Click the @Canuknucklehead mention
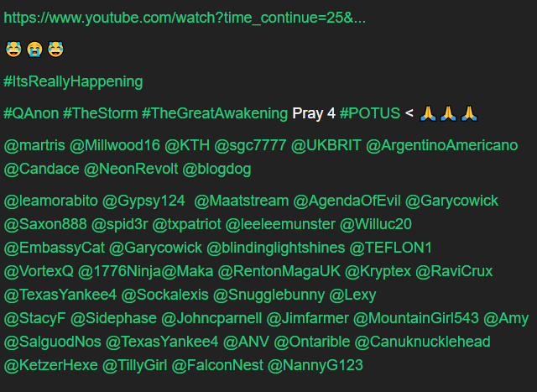The width and height of the screenshot is (537, 392). coord(422,342)
